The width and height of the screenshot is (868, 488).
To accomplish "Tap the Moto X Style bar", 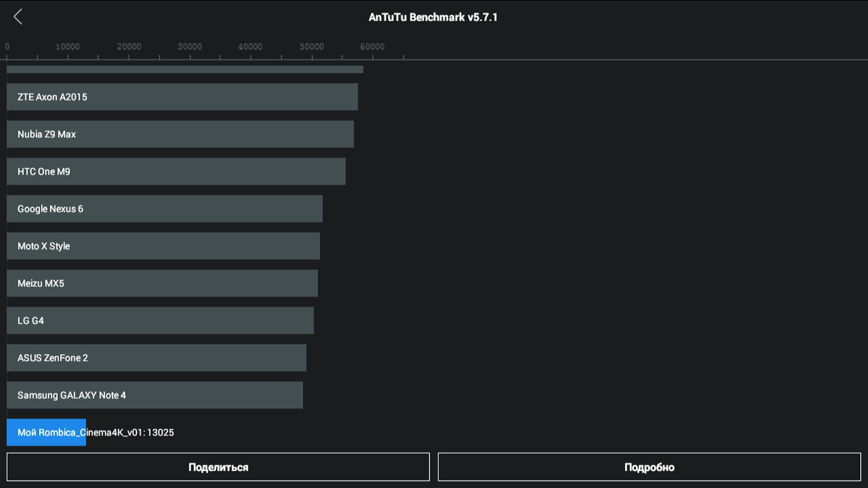I will click(163, 246).
